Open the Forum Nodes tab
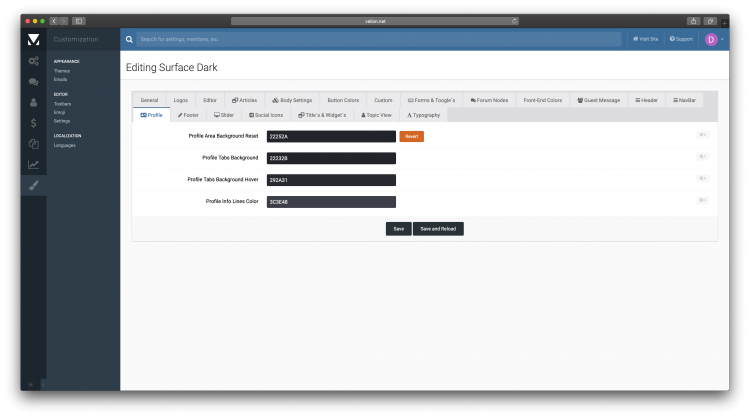 point(489,100)
